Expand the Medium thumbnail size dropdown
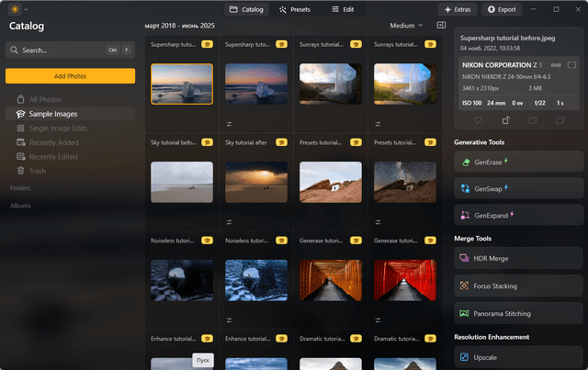588x370 pixels. [x=406, y=26]
